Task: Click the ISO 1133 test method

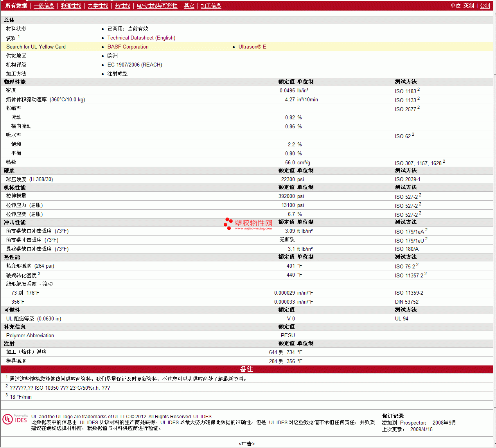Action: (x=406, y=100)
